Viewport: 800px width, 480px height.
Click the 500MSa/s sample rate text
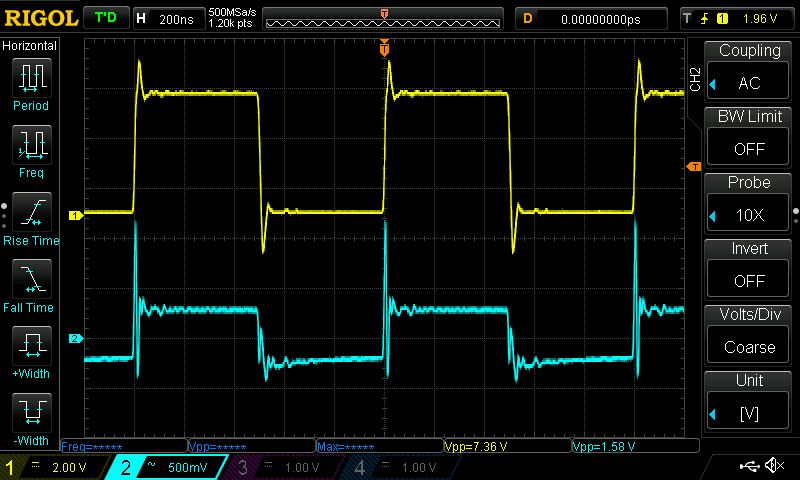point(233,12)
